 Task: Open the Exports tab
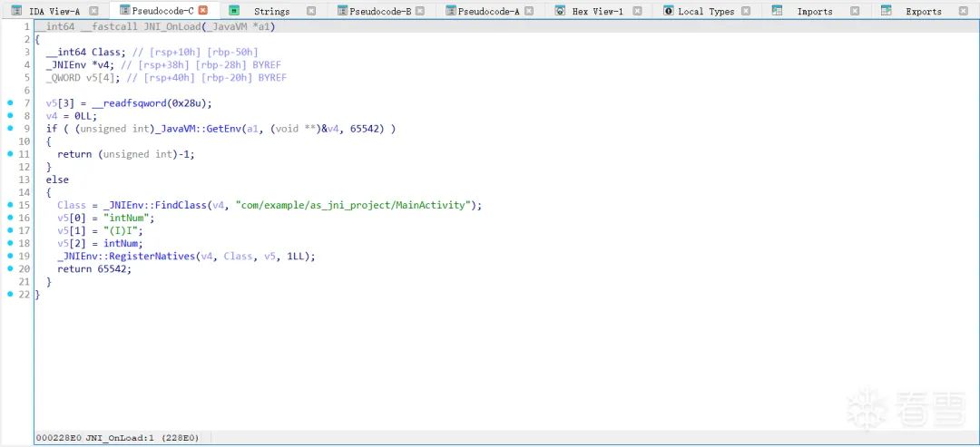tap(924, 11)
